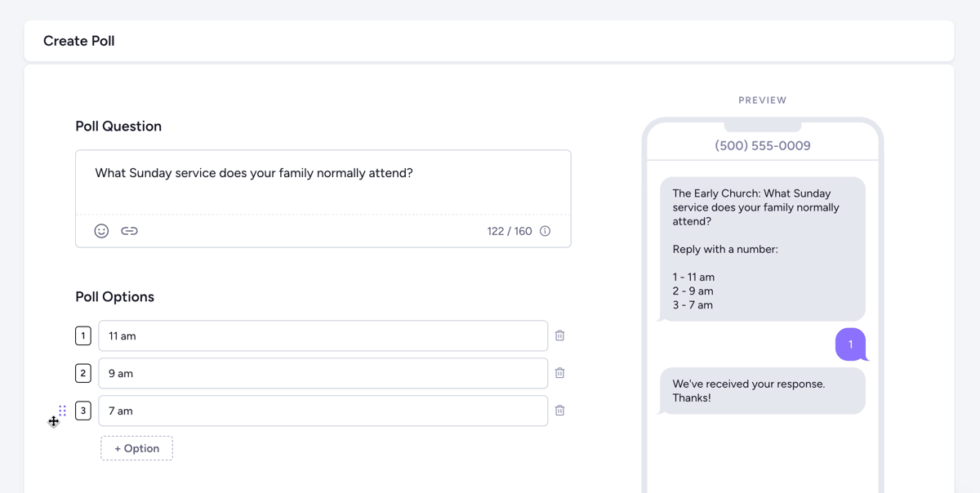Select the number badge for option 2
This screenshot has width=980, height=493.
pyautogui.click(x=82, y=372)
